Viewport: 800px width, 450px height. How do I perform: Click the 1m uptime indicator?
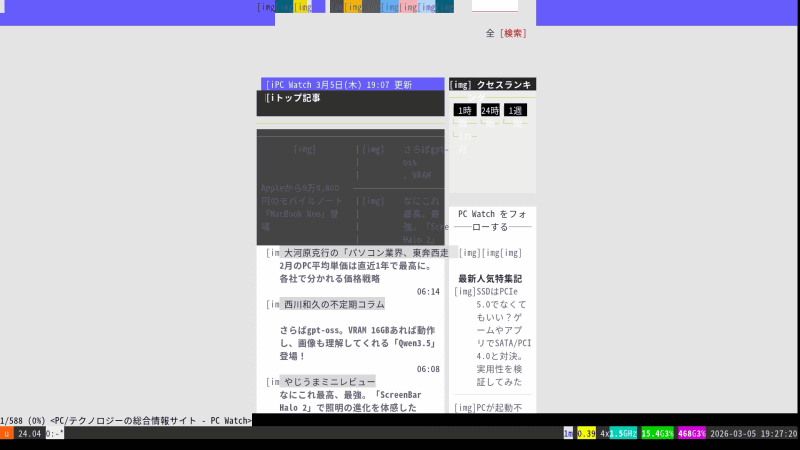(568, 434)
